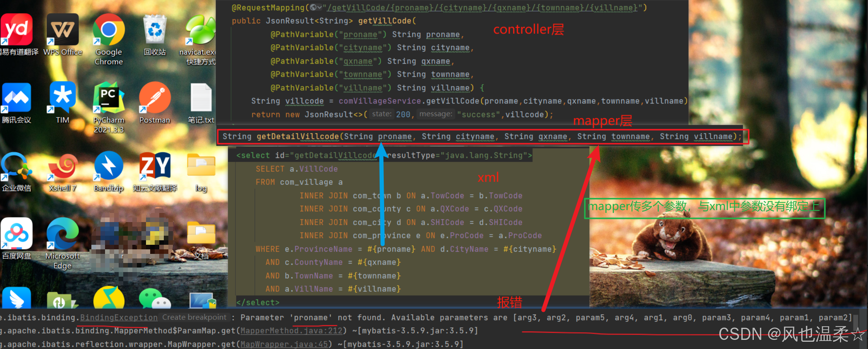The height and width of the screenshot is (349, 868).
Task: Click the "success" message string
Action: click(x=479, y=114)
